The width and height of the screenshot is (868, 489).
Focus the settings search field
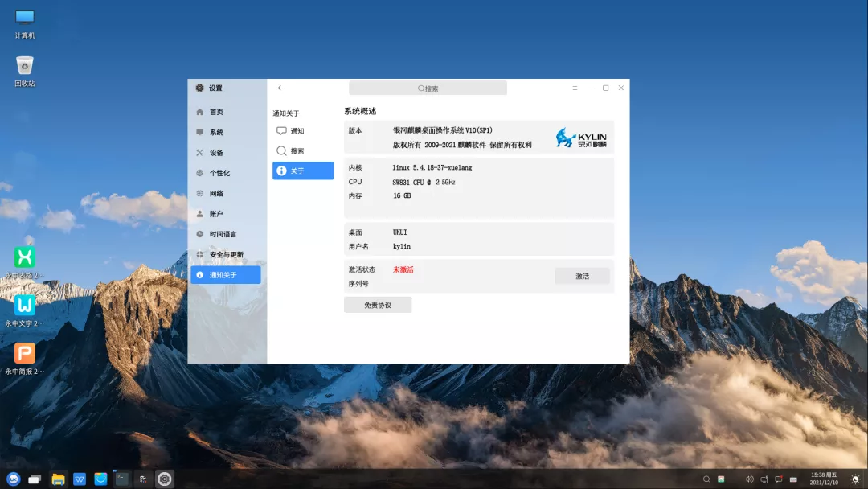coord(428,88)
